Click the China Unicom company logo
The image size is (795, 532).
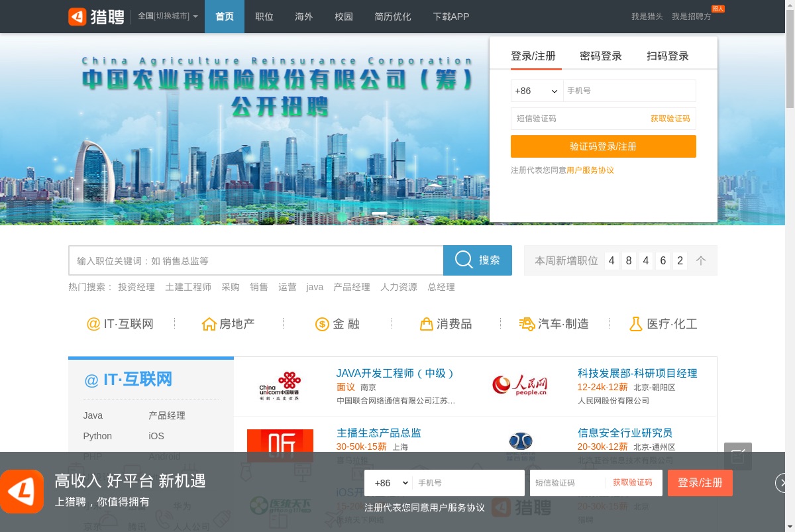[x=280, y=386]
